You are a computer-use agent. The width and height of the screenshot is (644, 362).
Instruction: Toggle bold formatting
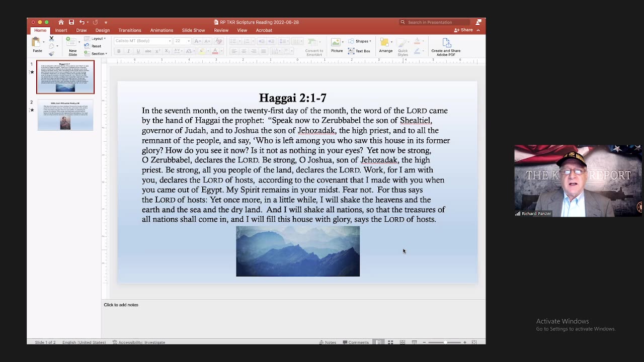(119, 51)
